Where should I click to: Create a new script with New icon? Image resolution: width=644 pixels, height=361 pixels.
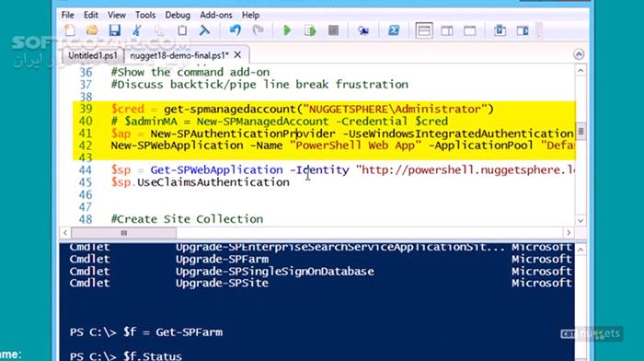(x=70, y=30)
